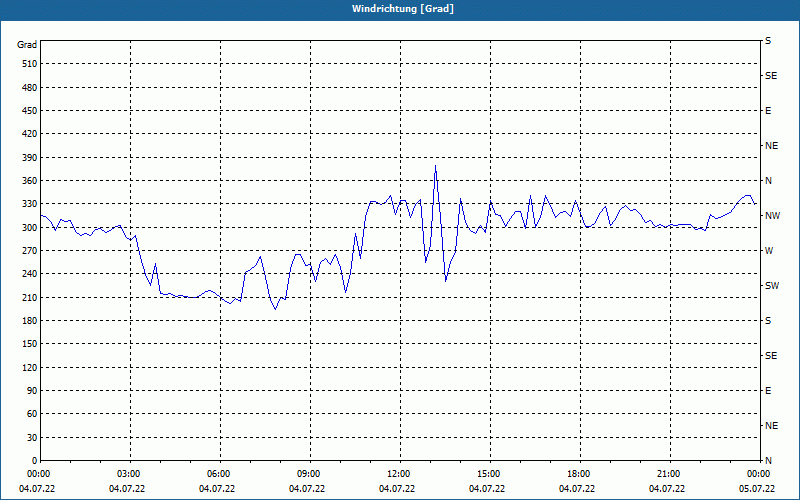Click the E compass label level with 450
The width and height of the screenshot is (800, 500).
(x=768, y=111)
